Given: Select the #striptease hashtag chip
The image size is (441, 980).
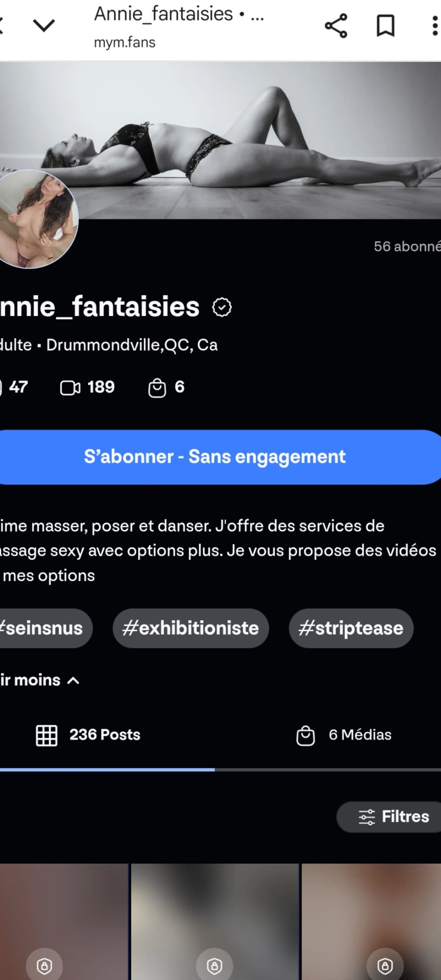Looking at the screenshot, I should [351, 628].
